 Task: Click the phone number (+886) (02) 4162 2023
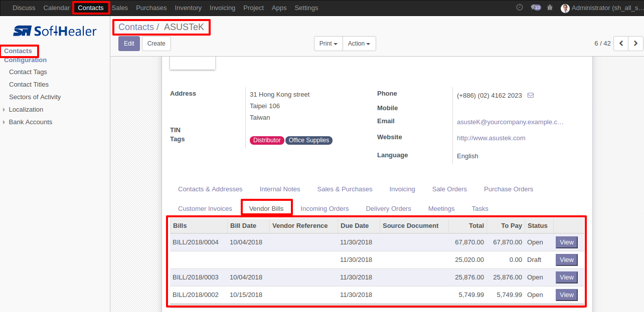tap(489, 95)
